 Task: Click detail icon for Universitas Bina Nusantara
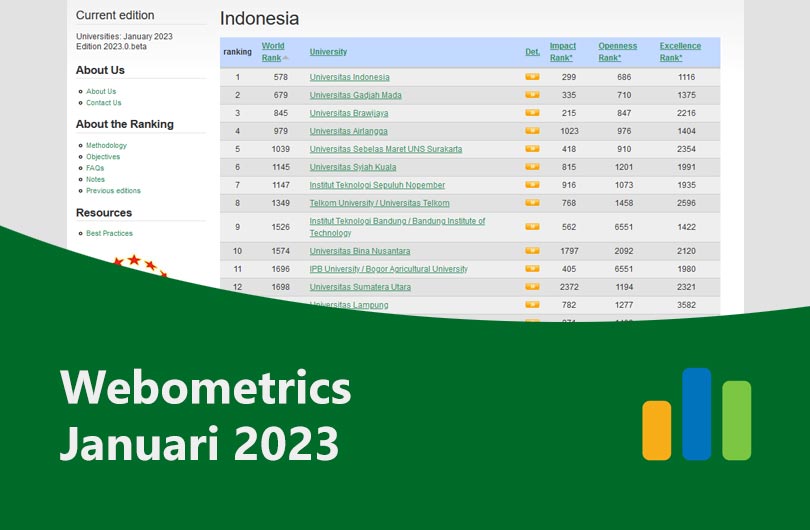point(532,251)
